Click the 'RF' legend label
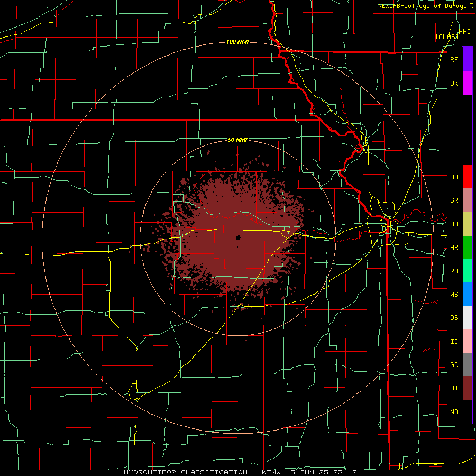This screenshot has width=476, height=476. click(x=454, y=59)
